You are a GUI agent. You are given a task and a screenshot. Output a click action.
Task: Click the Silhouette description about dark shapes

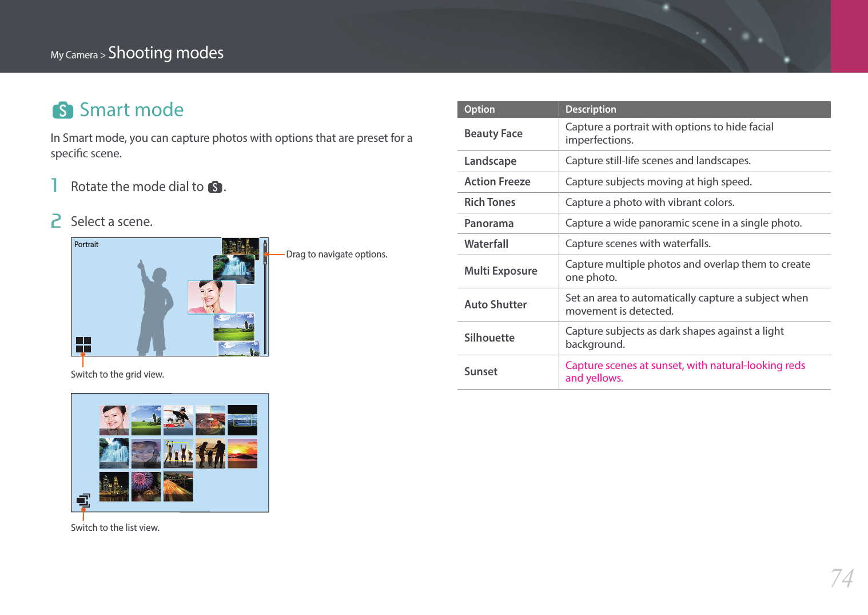point(675,338)
